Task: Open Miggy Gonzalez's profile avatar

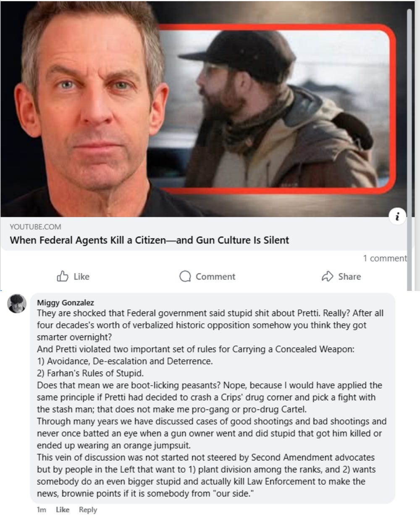Action: pos(17,304)
